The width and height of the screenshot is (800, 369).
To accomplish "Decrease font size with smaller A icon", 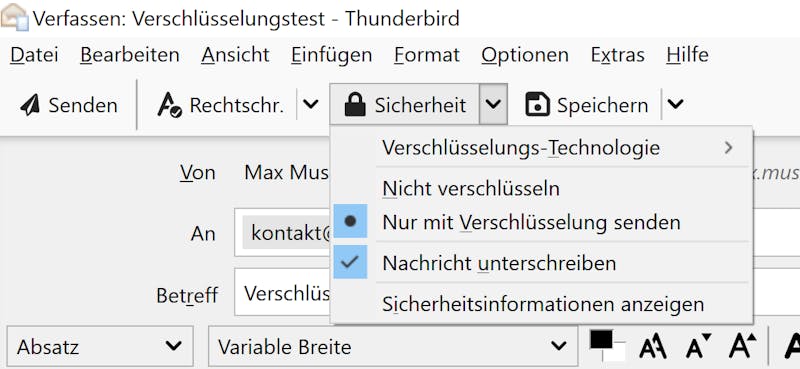I will pos(698,347).
